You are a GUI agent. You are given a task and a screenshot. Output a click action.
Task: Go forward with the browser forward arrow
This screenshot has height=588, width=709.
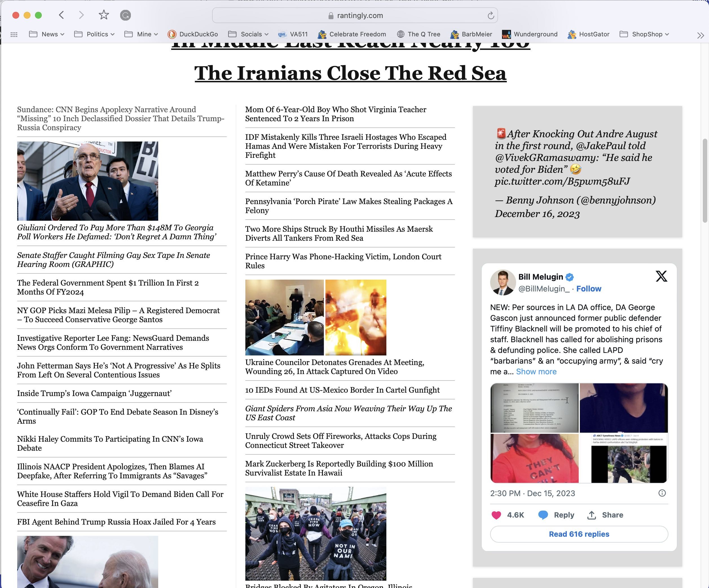pyautogui.click(x=81, y=15)
